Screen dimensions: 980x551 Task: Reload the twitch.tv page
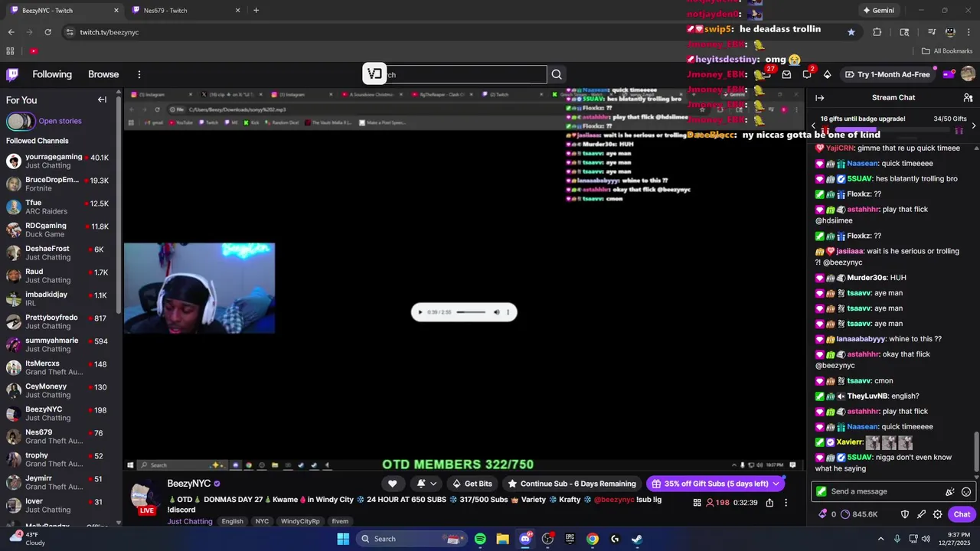click(x=48, y=32)
